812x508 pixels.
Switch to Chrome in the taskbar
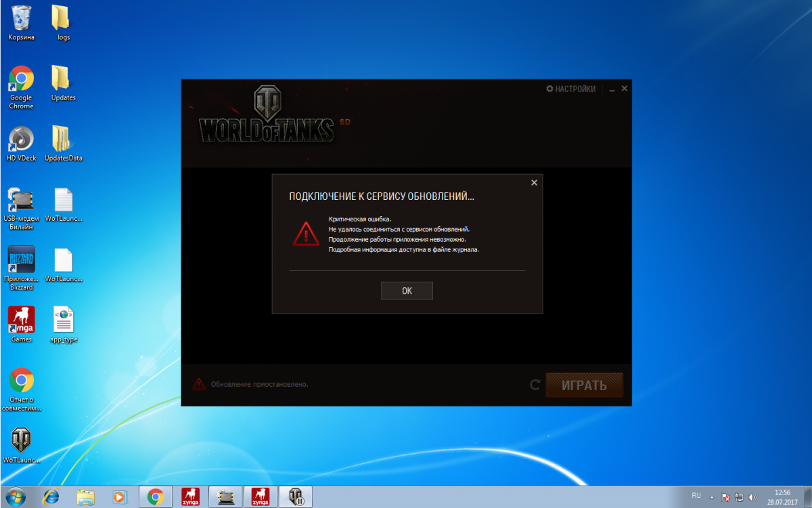[x=156, y=496]
